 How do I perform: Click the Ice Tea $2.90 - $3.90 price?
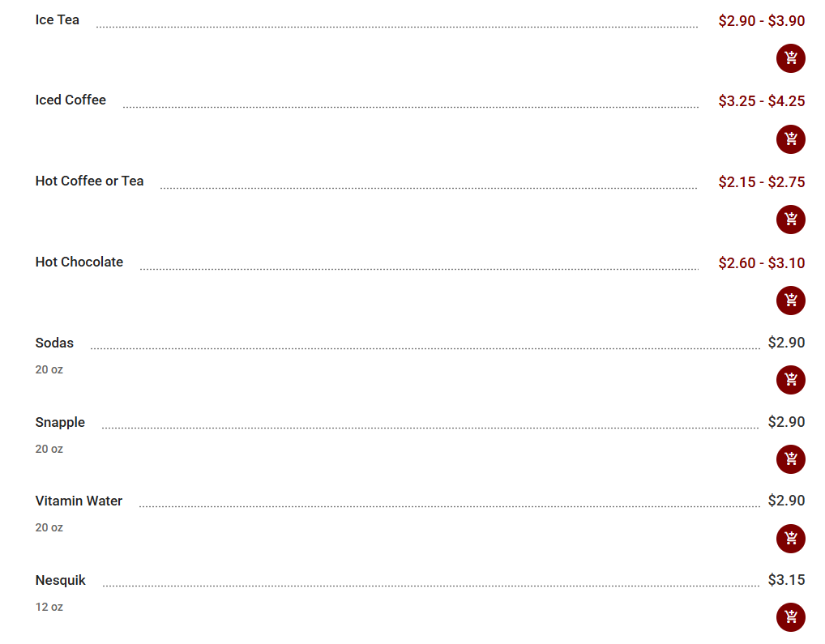pyautogui.click(x=761, y=21)
